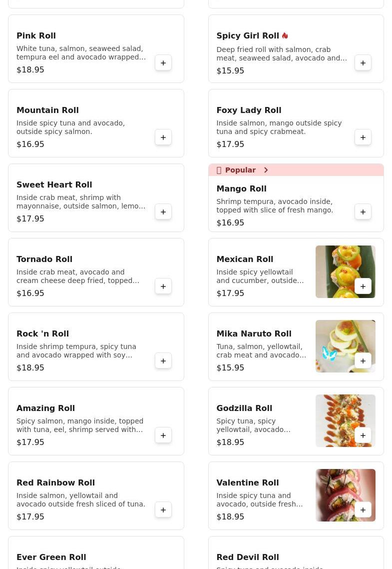Click plus button for Mountain Roll
This screenshot has width=392, height=569.
pos(163,137)
